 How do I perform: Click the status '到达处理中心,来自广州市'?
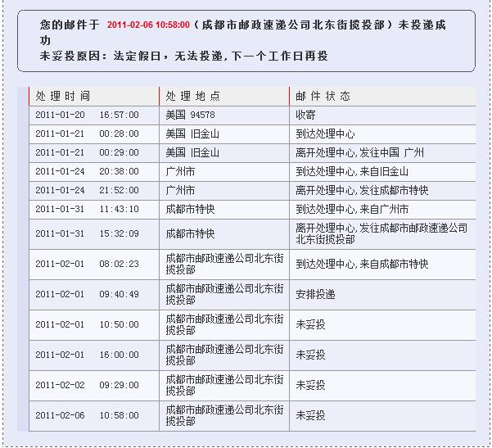point(352,209)
